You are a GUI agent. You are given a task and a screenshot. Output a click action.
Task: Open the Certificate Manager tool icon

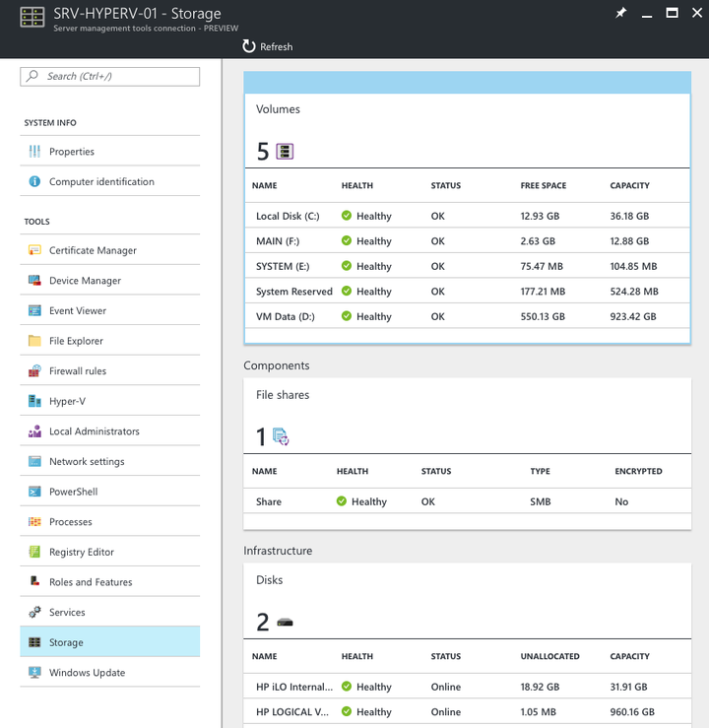(x=34, y=250)
